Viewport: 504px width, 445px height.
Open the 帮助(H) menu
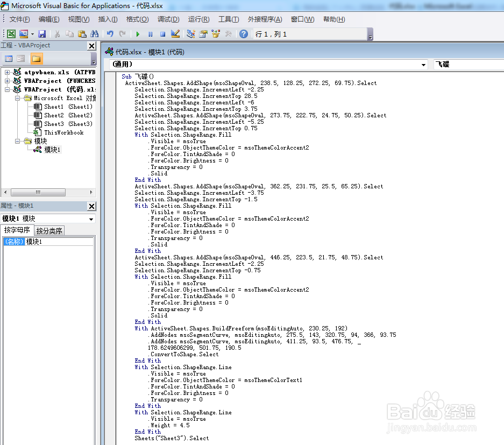point(334,19)
